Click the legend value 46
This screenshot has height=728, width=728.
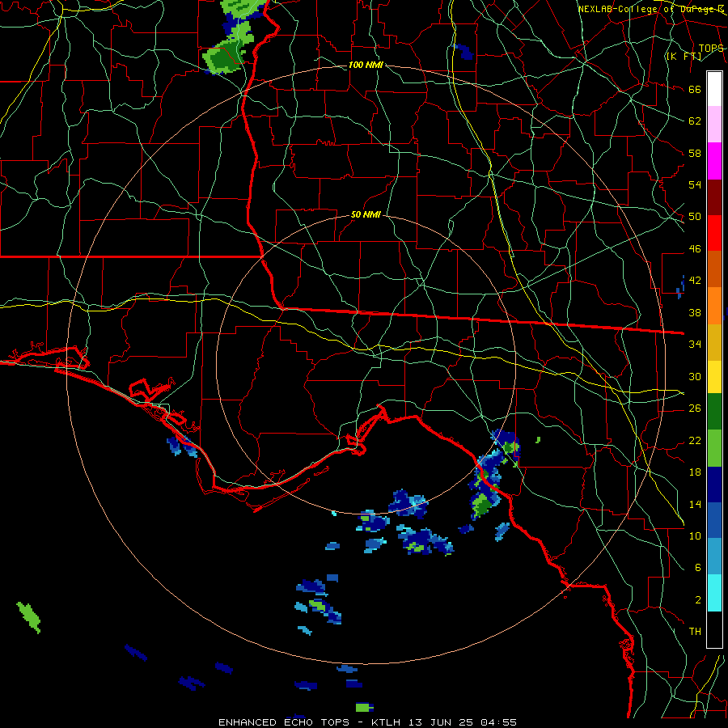coord(695,249)
